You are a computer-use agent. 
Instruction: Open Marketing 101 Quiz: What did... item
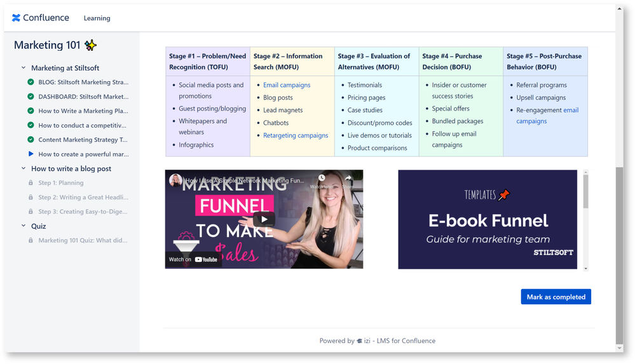pyautogui.click(x=83, y=241)
